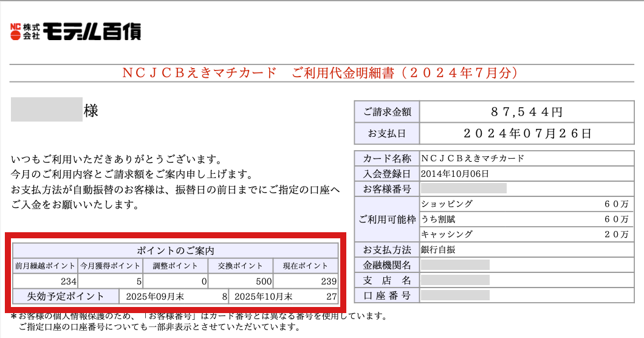Screen dimensions: 644x338
Task: Click the モデル百貨 company logo
Action: 75,31
